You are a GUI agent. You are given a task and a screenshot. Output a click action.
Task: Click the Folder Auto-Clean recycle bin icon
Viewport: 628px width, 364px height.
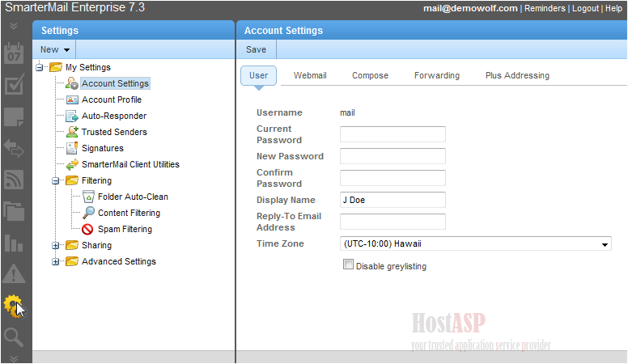[88, 197]
